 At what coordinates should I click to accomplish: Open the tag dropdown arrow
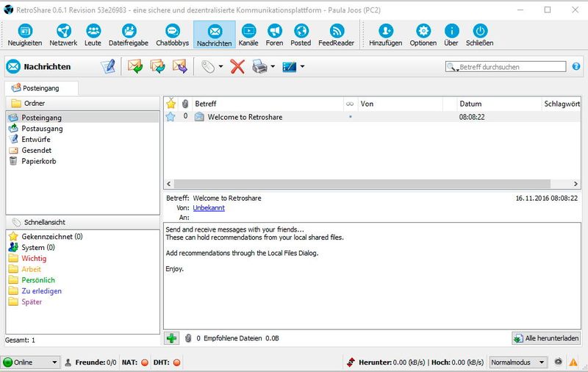click(x=221, y=67)
